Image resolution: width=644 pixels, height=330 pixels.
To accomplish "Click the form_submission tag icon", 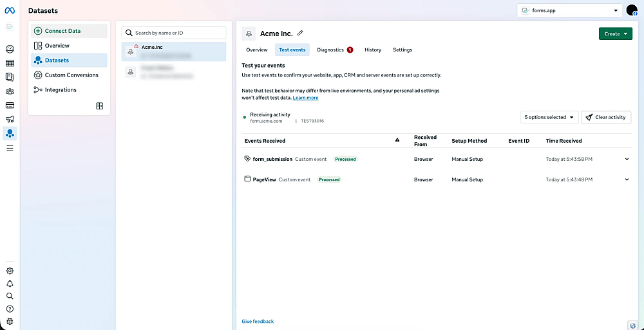I will (247, 158).
